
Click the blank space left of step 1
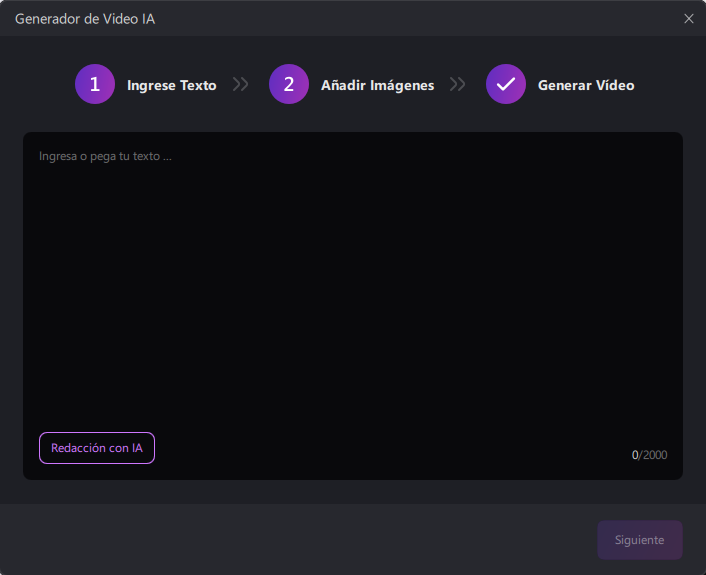[x=40, y=85]
